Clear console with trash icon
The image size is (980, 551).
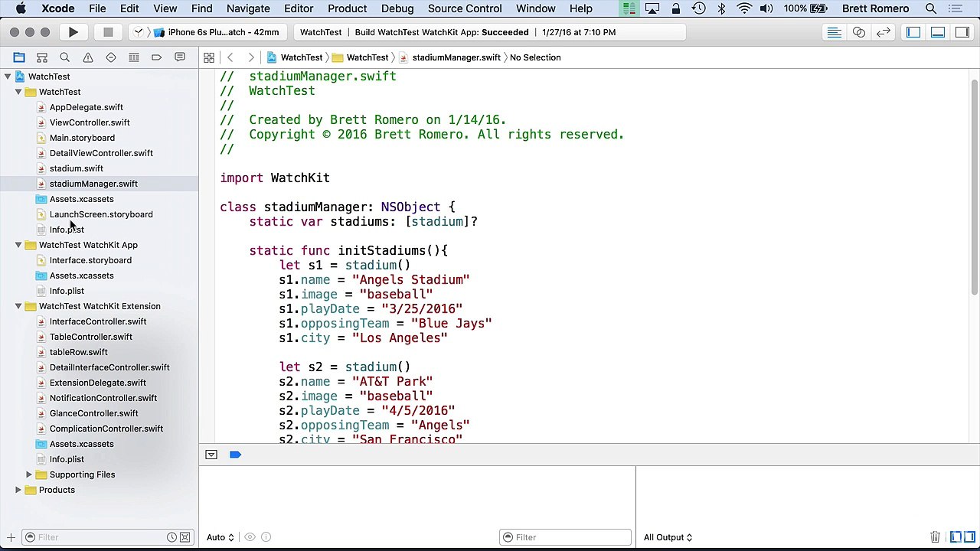point(935,537)
